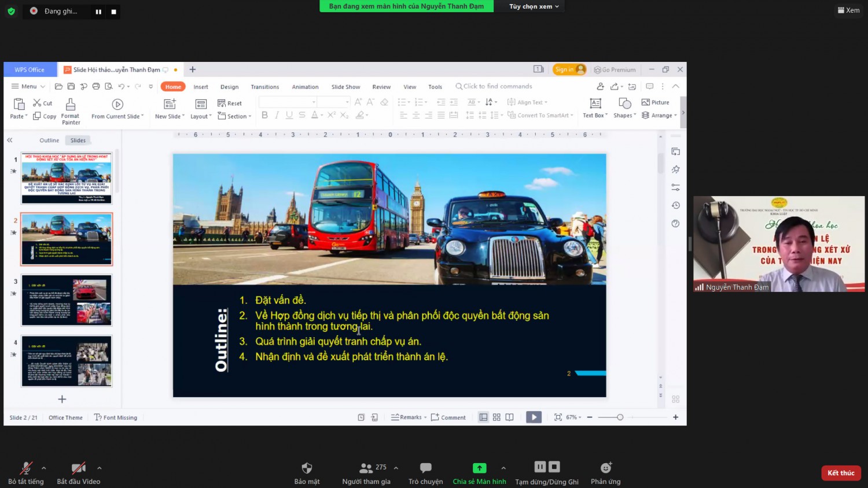
Task: Open reactions (Phản ứng) in Zoom
Action: (606, 468)
